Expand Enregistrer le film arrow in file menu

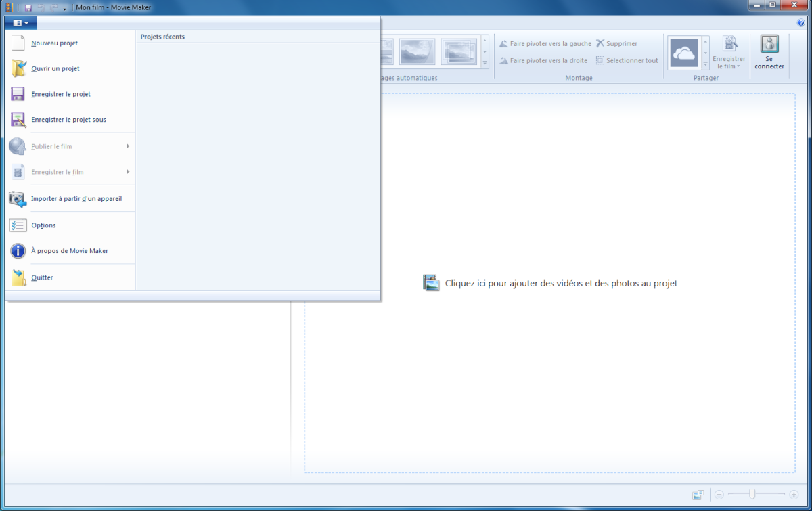(128, 172)
